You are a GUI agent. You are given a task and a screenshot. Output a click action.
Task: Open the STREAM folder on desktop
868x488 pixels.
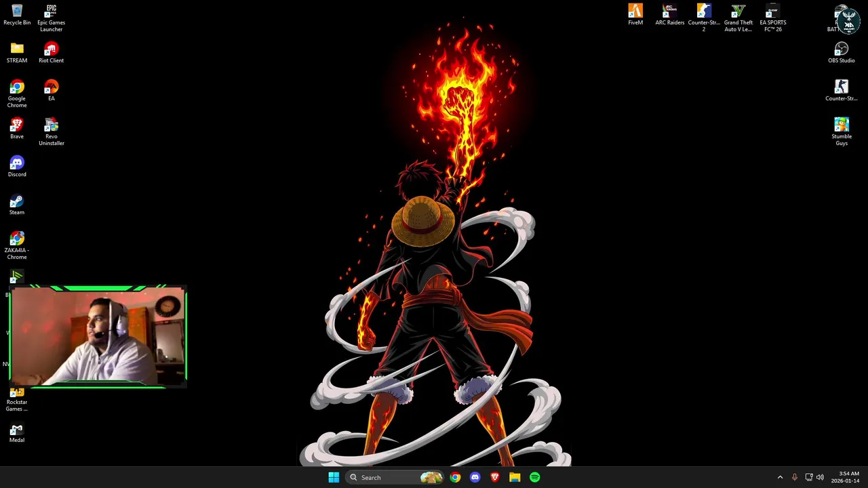point(17,53)
